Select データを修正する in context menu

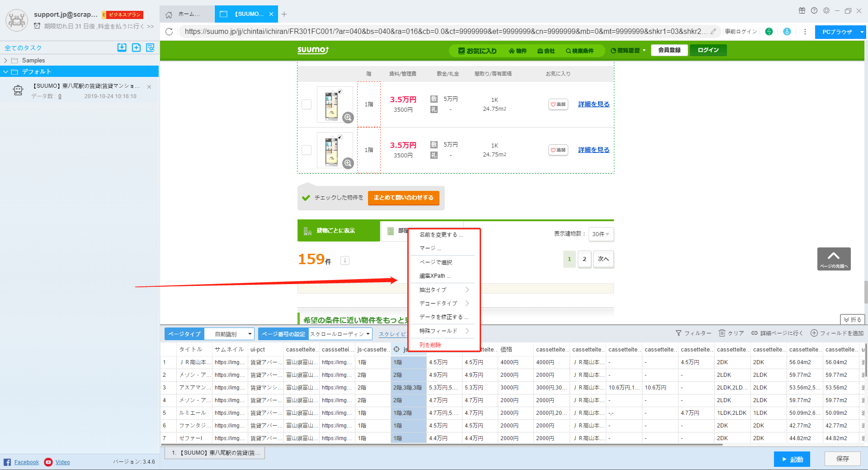pyautogui.click(x=444, y=317)
